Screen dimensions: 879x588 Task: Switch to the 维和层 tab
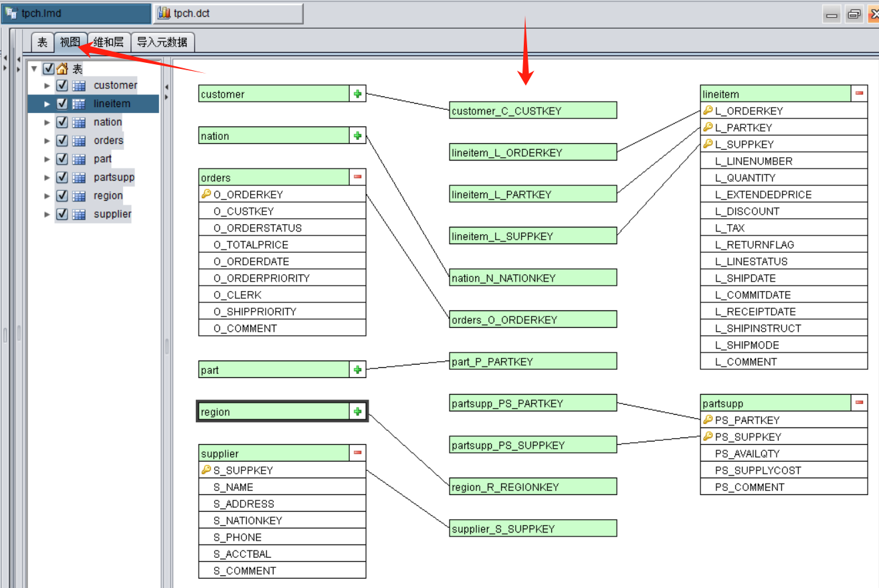point(108,43)
